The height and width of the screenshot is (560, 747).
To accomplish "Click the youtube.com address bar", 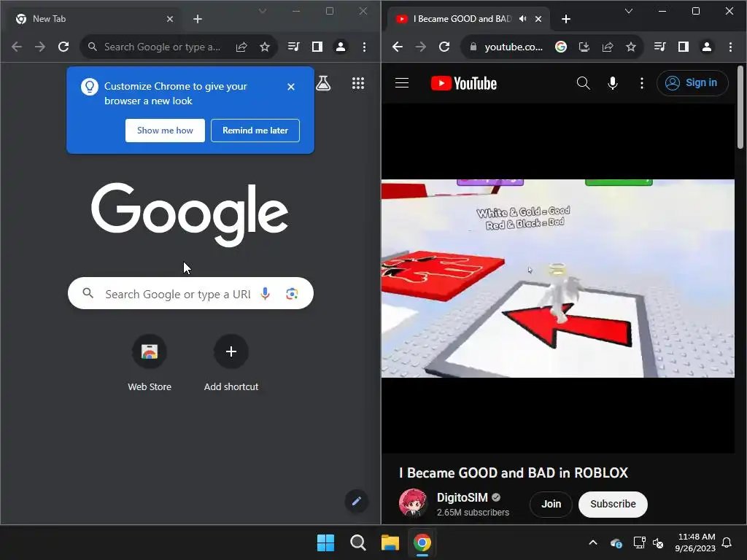I will tap(514, 47).
